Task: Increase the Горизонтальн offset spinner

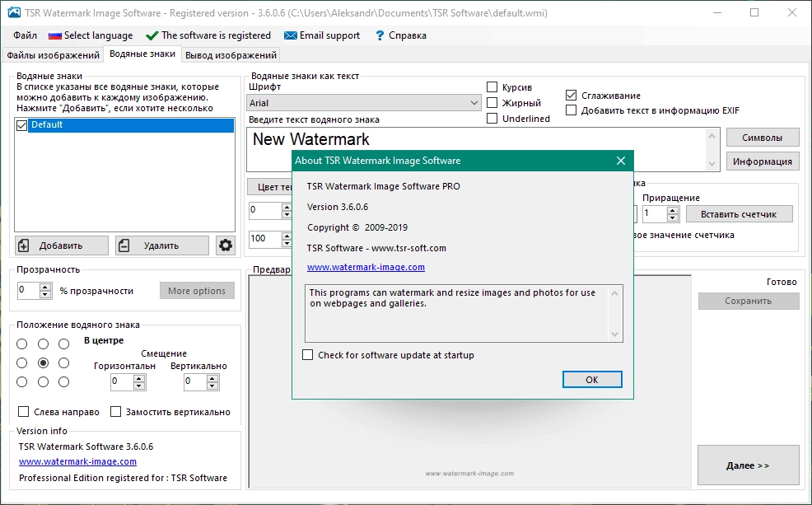Action: click(139, 379)
